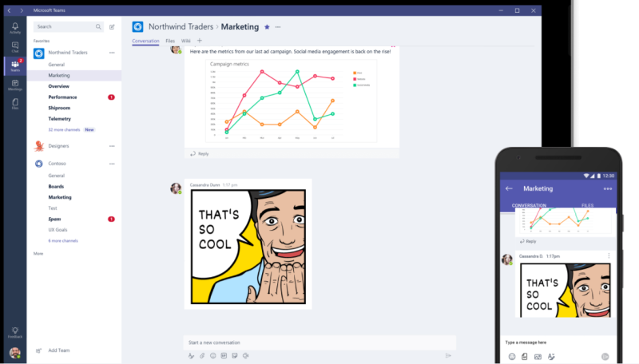Screen dimensions: 639x364
Task: Click the send message arrow icon
Action: click(448, 355)
